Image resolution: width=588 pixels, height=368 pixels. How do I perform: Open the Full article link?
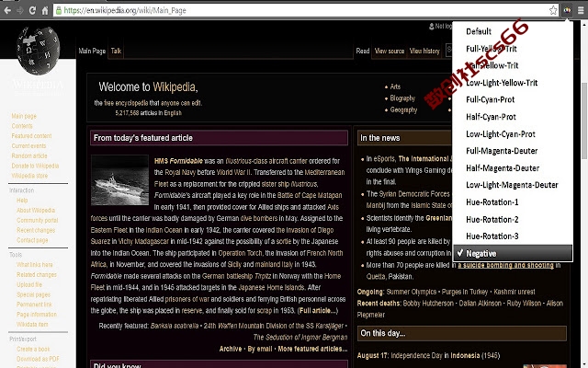(x=317, y=311)
